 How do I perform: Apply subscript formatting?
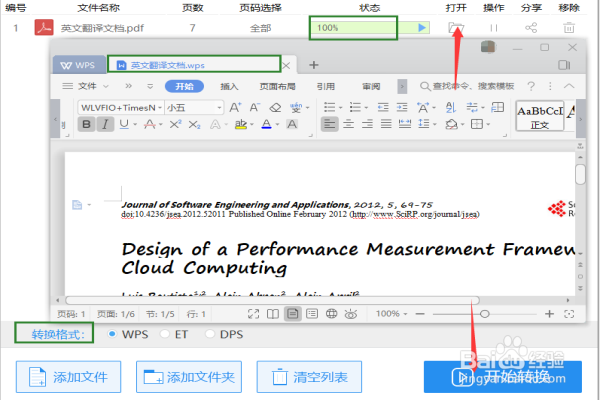(194, 124)
